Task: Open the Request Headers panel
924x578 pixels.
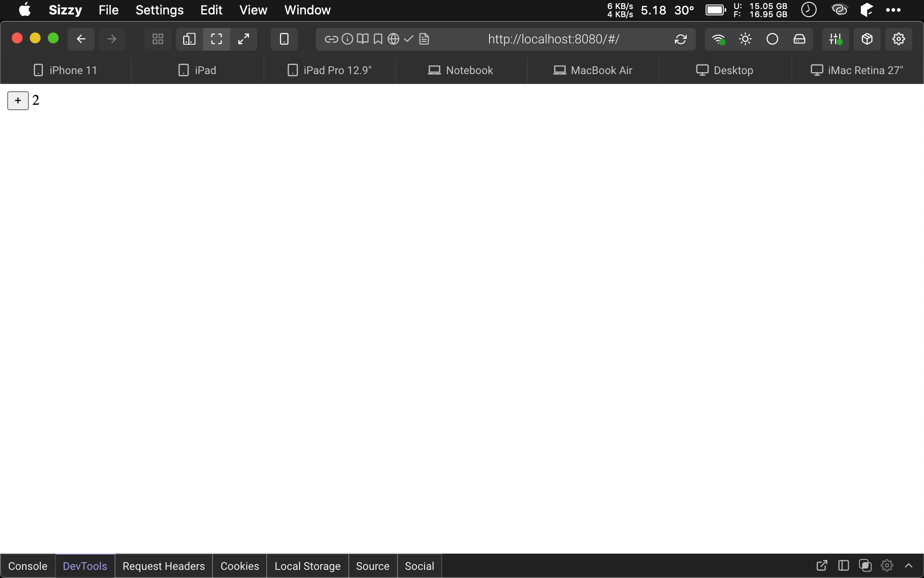Action: pos(164,566)
